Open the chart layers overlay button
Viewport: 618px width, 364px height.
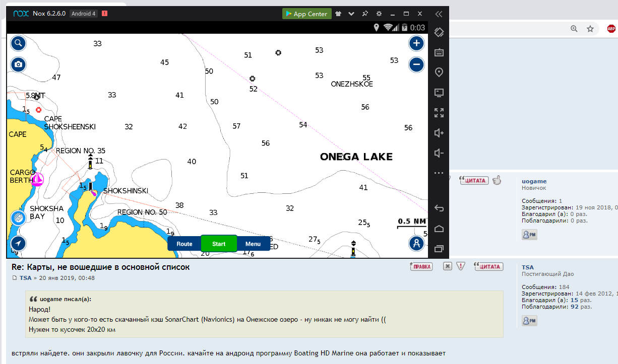(x=18, y=219)
